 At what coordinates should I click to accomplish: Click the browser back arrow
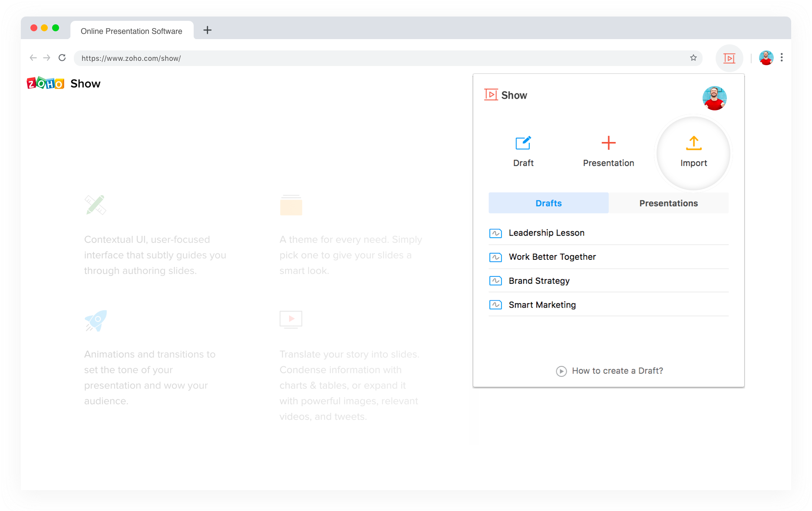pos(33,58)
